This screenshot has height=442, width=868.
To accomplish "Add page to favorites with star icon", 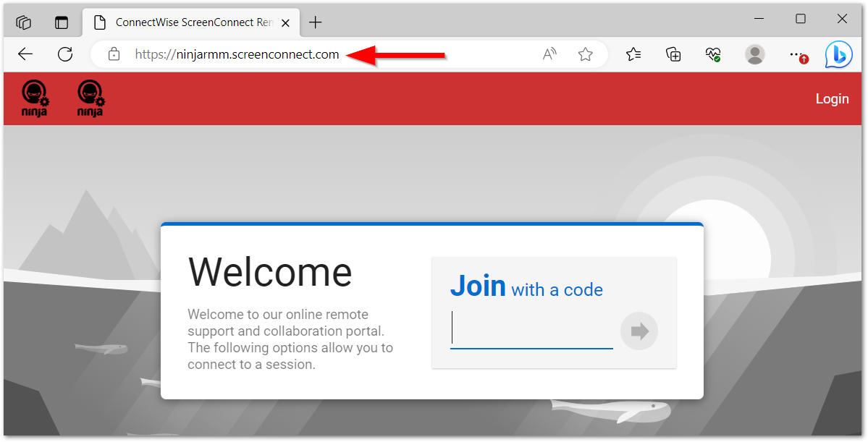I will pos(585,54).
